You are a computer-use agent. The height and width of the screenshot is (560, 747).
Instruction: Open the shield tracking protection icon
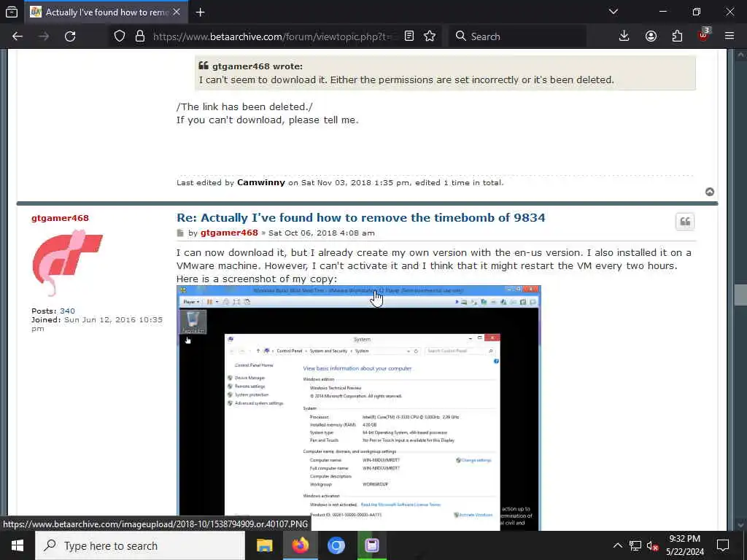(x=120, y=36)
